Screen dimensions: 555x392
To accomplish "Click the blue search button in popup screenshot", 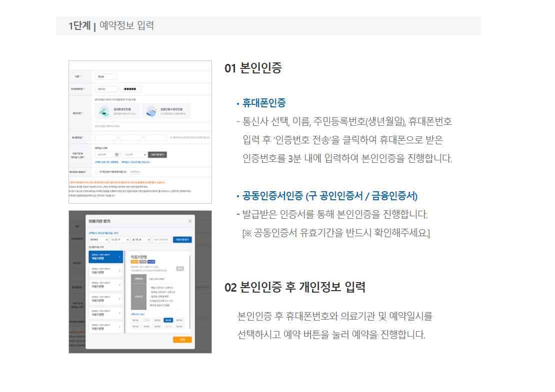I will [x=182, y=240].
